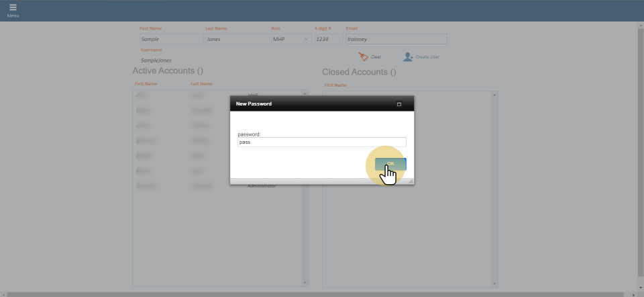Screen dimensions: 644x297
Task: Click the Create User person icon
Action: [407, 57]
